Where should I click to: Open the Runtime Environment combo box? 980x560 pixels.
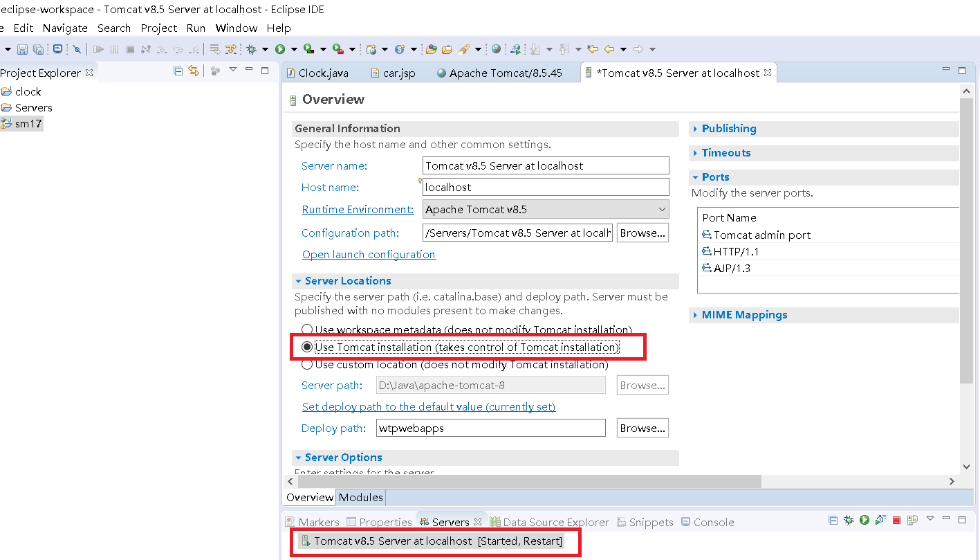click(546, 209)
